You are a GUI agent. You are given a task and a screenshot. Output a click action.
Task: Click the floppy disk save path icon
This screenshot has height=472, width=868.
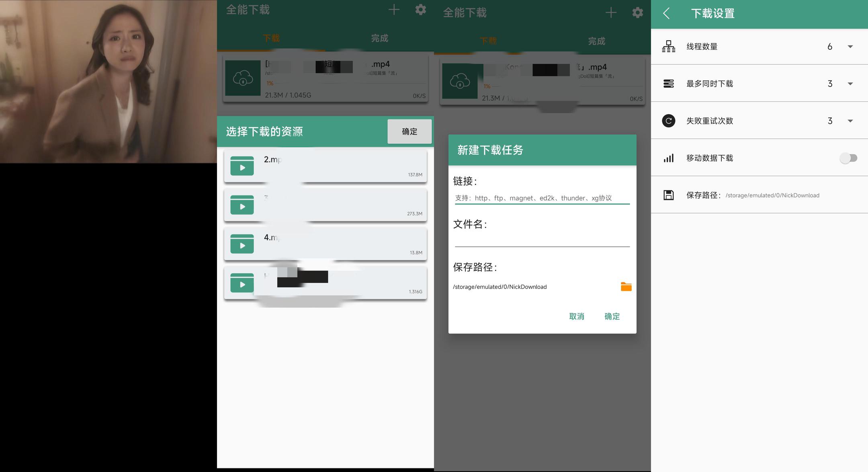pos(668,195)
